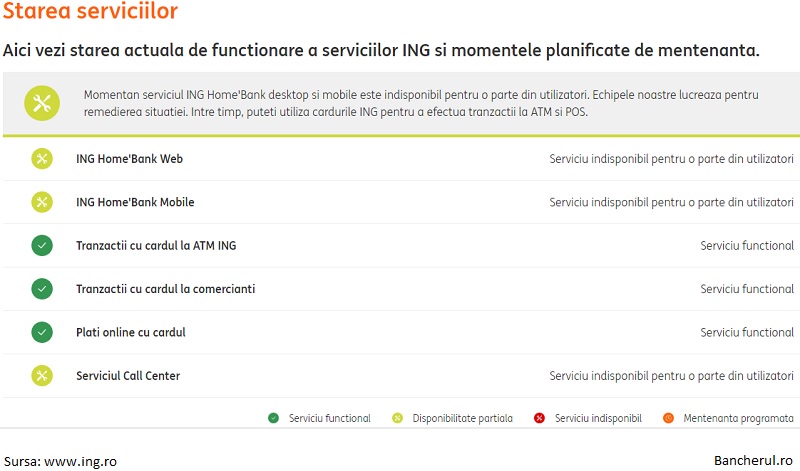Click green checkmark beside Tranzactii cu cardul la comercianti
The image size is (800, 471).
(42, 289)
